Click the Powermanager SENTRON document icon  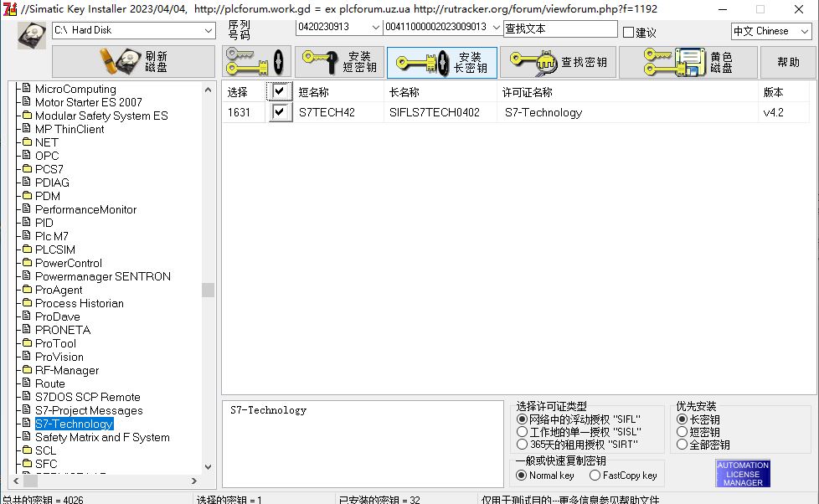pyautogui.click(x=27, y=275)
